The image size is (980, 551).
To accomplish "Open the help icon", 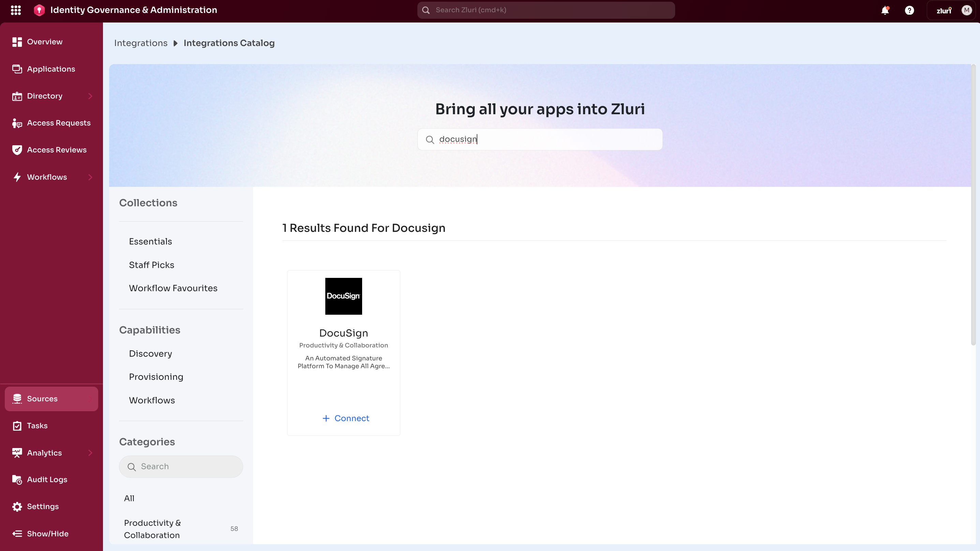I will point(910,10).
